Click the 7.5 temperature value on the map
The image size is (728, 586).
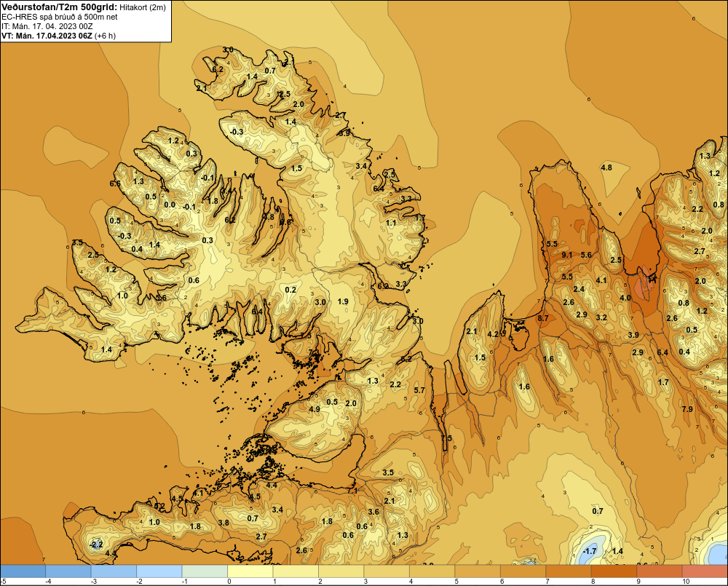[x=446, y=438]
